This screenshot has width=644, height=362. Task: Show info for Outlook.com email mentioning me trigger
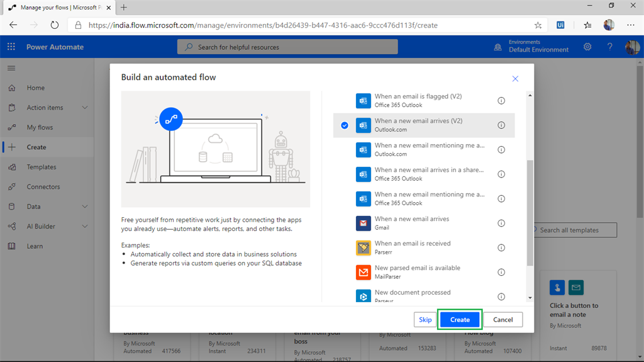(501, 150)
